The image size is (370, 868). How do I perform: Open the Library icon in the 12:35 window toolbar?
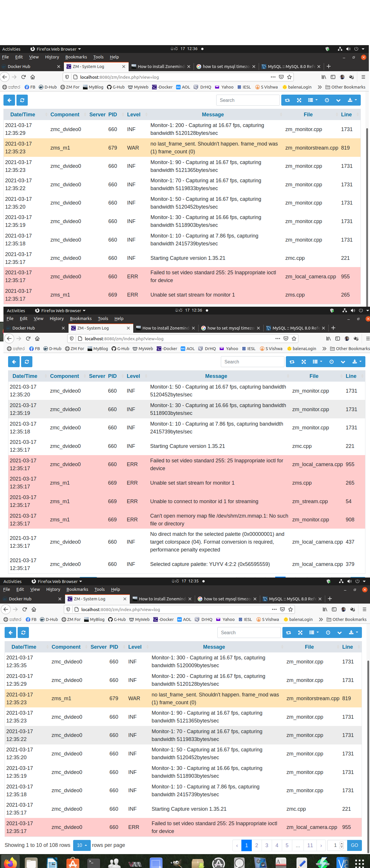[325, 609]
